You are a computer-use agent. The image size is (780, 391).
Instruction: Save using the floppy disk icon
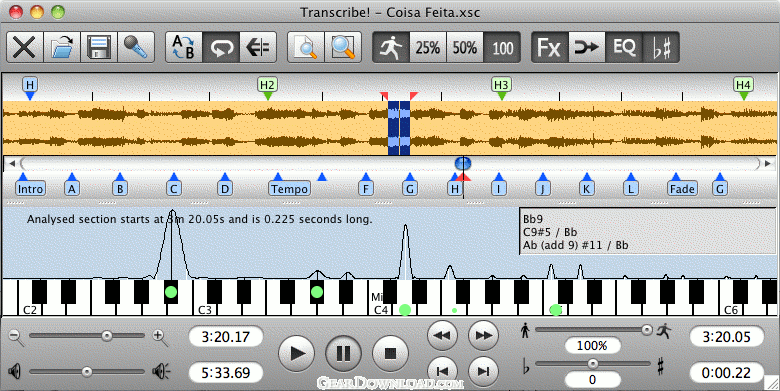coord(98,48)
